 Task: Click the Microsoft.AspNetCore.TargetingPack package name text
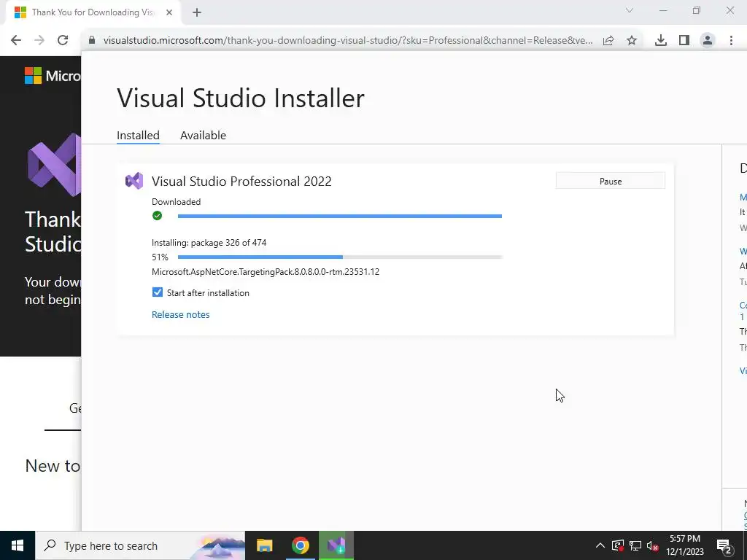(266, 272)
